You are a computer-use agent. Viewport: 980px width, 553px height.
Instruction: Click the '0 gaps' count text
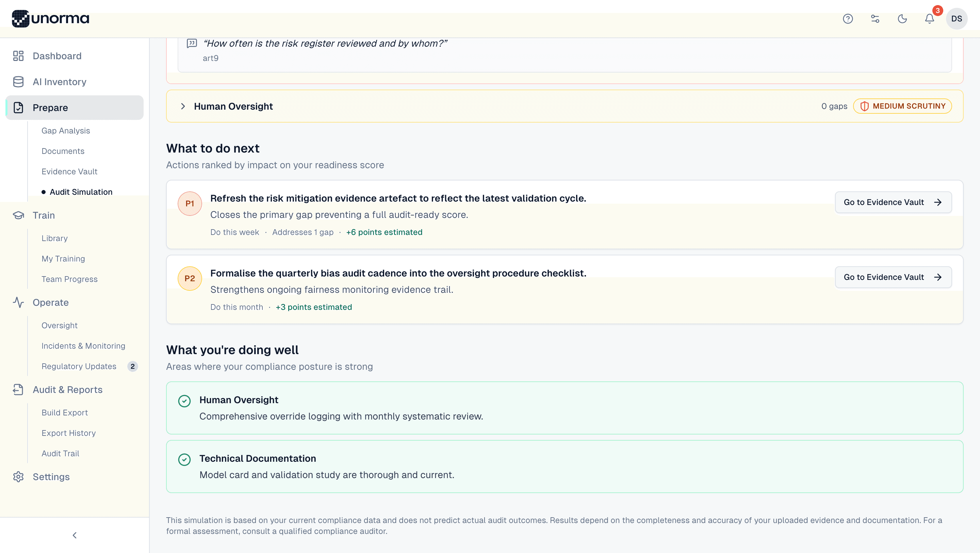(834, 106)
